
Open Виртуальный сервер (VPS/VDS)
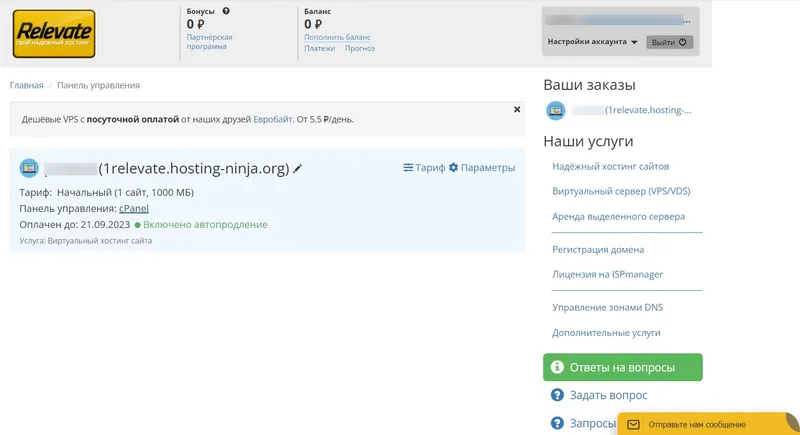(621, 191)
